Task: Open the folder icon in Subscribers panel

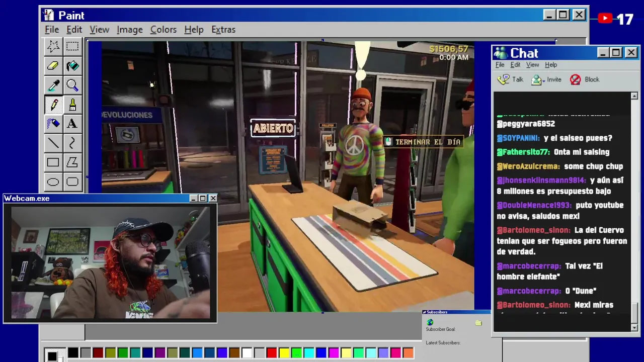Action: click(x=478, y=323)
